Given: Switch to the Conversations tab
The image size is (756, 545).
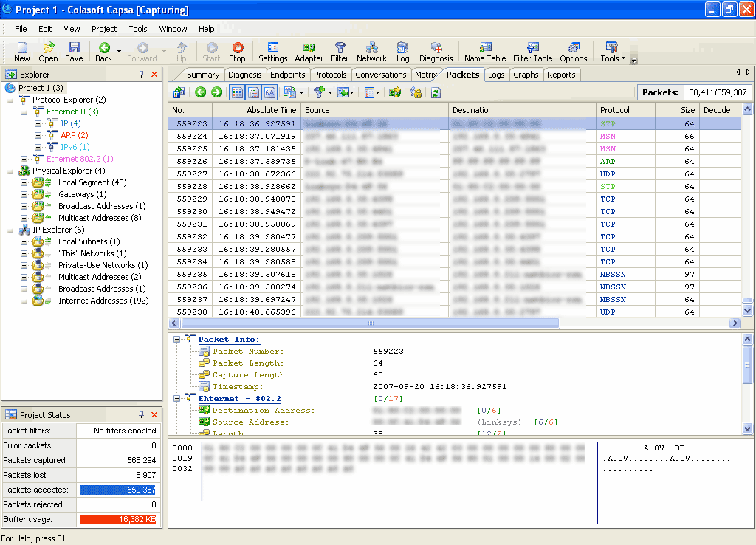Looking at the screenshot, I should point(381,74).
